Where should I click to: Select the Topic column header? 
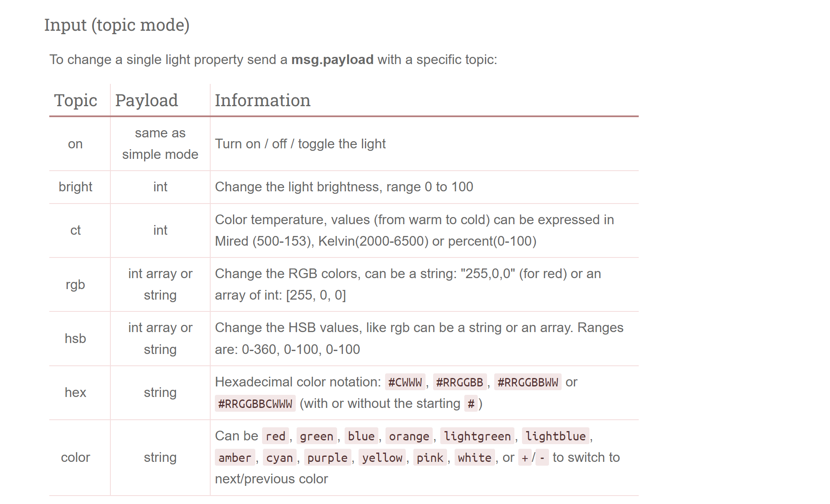pos(75,101)
